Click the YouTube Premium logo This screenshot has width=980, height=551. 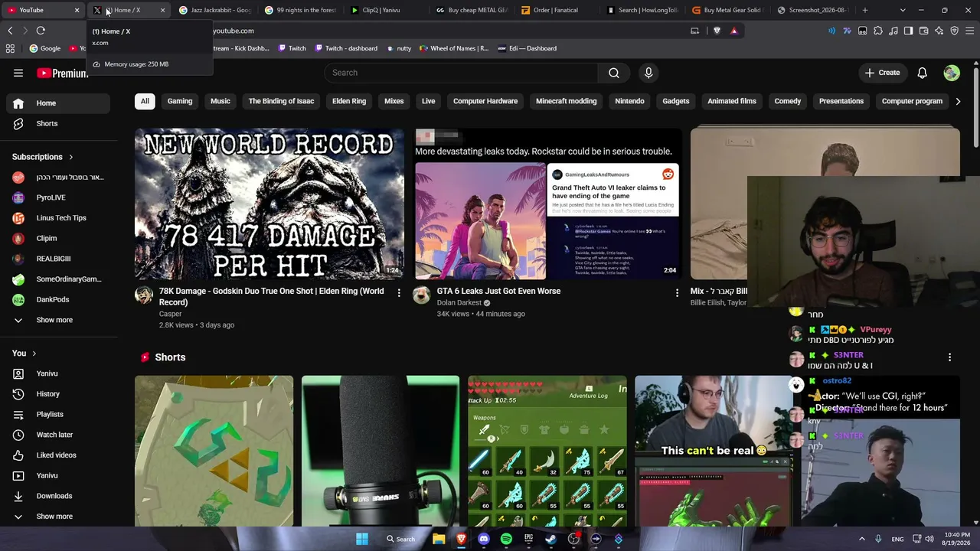click(x=62, y=73)
